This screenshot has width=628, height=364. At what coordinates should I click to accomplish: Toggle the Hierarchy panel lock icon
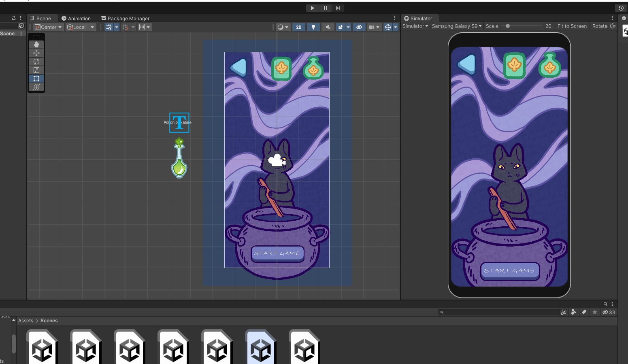coord(14,18)
